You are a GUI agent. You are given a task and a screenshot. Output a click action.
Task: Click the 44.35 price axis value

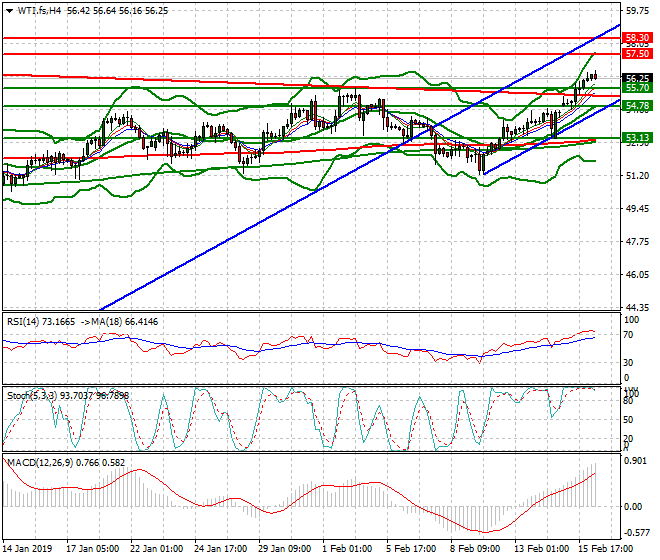tap(637, 307)
